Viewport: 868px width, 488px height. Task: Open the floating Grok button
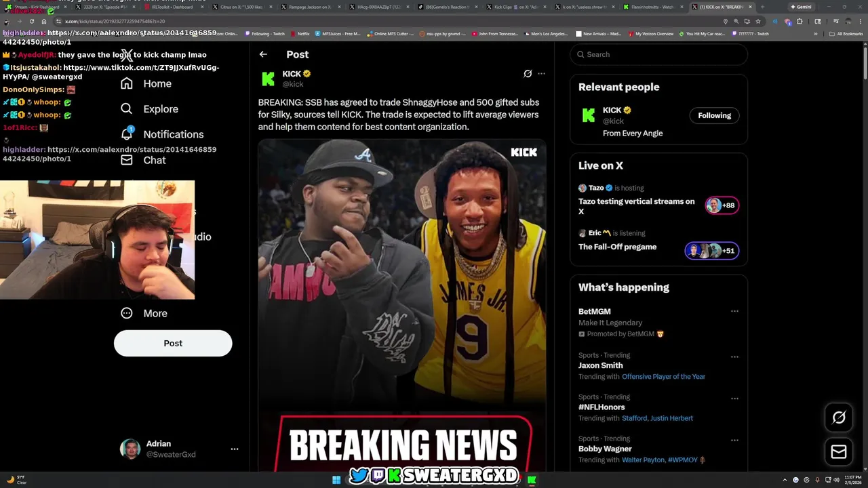pyautogui.click(x=839, y=418)
